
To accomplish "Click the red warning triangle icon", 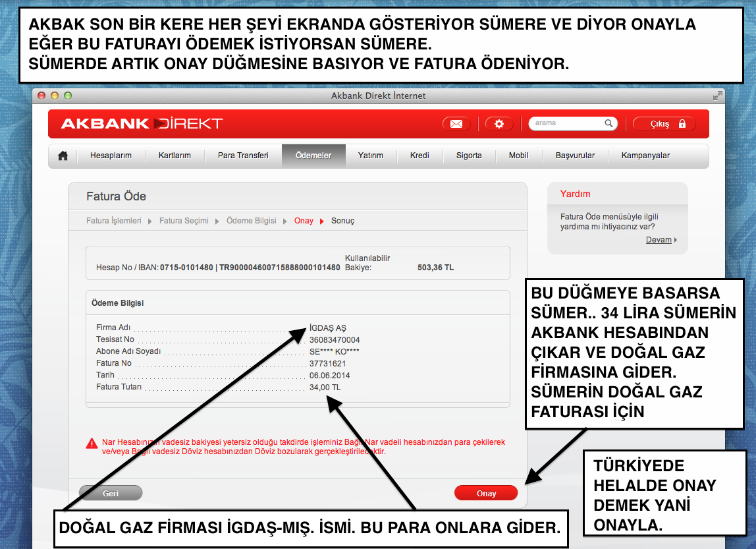I will click(92, 444).
